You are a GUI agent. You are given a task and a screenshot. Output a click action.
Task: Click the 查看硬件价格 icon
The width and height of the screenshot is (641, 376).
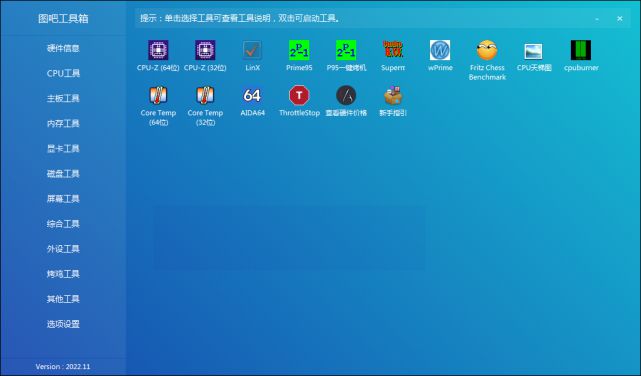coord(346,96)
